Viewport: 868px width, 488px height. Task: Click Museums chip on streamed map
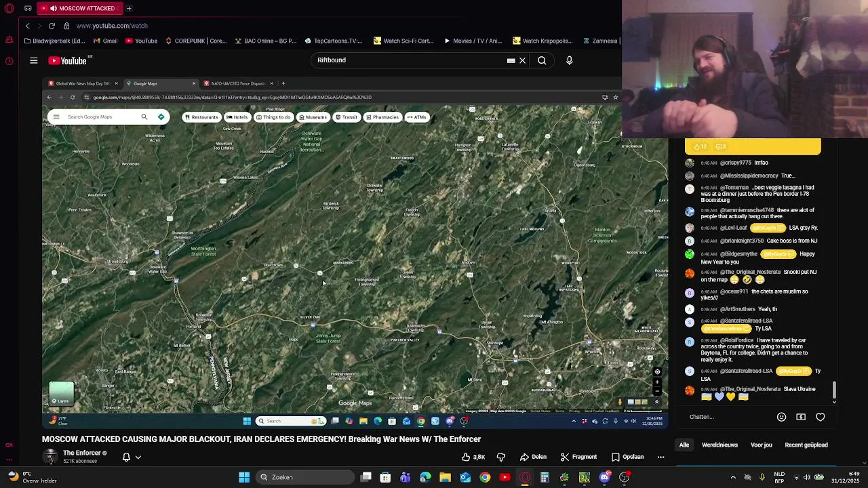(x=313, y=117)
